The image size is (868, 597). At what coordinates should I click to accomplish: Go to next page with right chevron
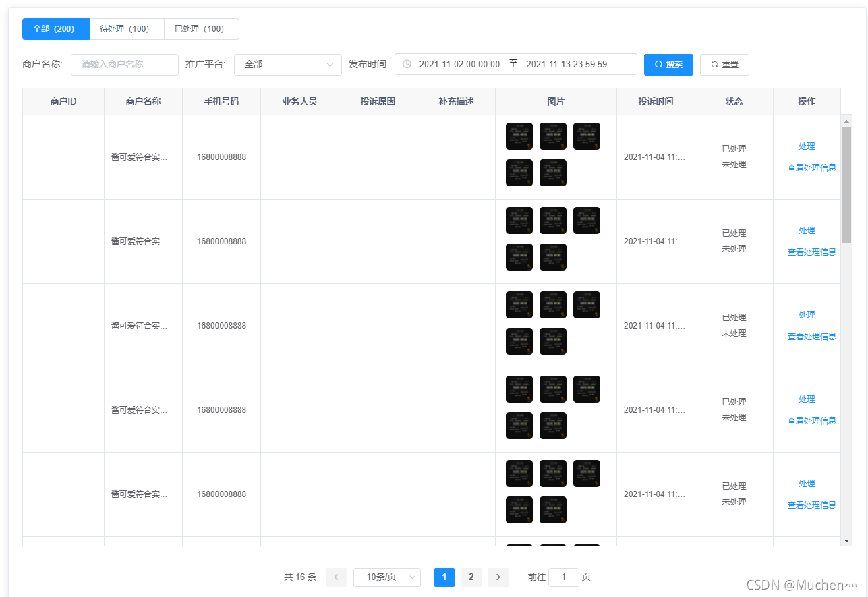(x=498, y=577)
